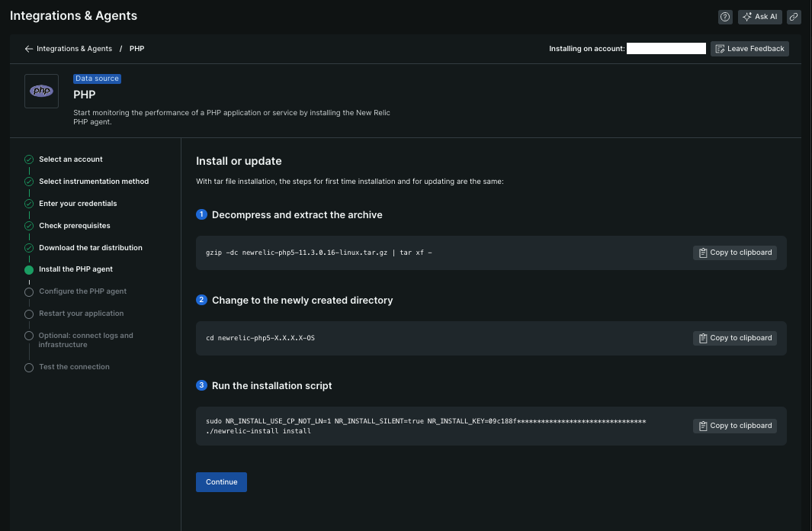The image size is (812, 531).
Task: Copy the gzip extract command to clipboard
Action: (x=734, y=253)
